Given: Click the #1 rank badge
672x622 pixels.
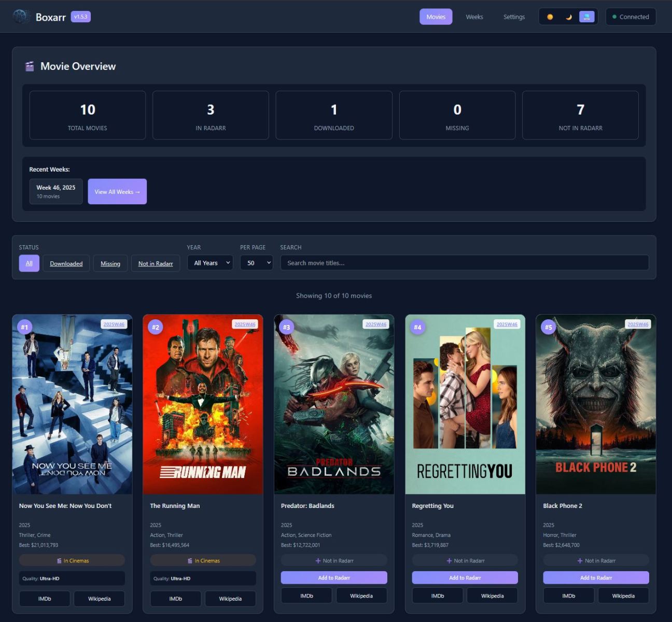Looking at the screenshot, I should 24,327.
